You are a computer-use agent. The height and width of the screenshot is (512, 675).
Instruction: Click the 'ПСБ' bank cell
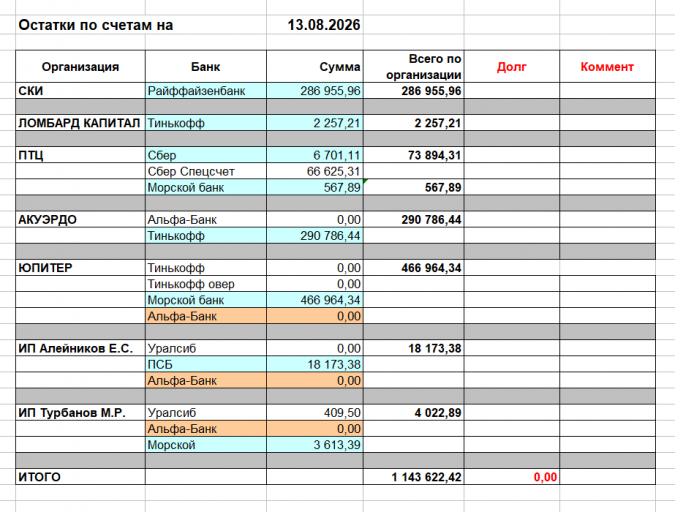point(206,364)
